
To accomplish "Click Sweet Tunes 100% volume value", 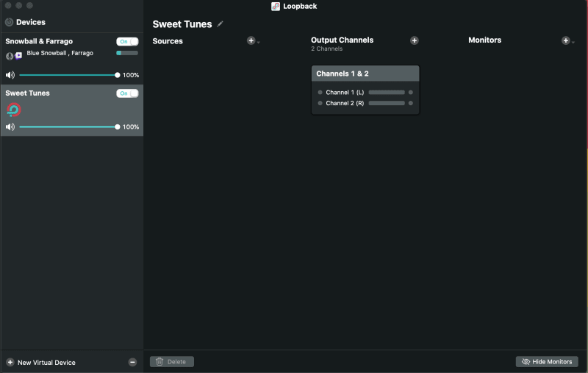I will tap(131, 127).
